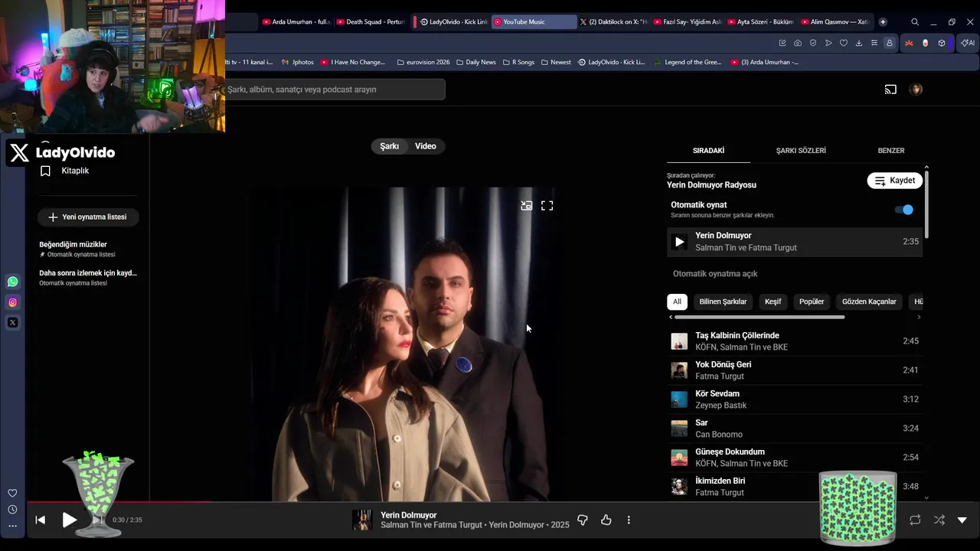Click the browser downloads icon
Screen dimensions: 980x551
(859, 43)
